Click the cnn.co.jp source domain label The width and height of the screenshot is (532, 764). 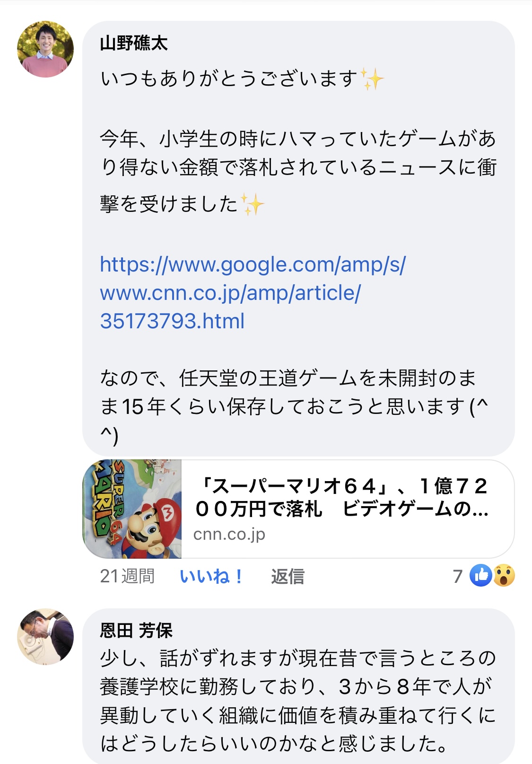pyautogui.click(x=229, y=535)
